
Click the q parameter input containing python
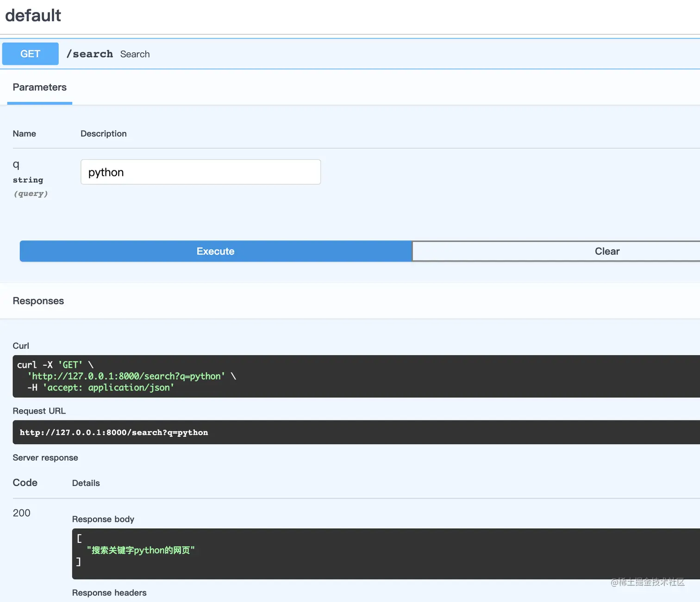200,172
